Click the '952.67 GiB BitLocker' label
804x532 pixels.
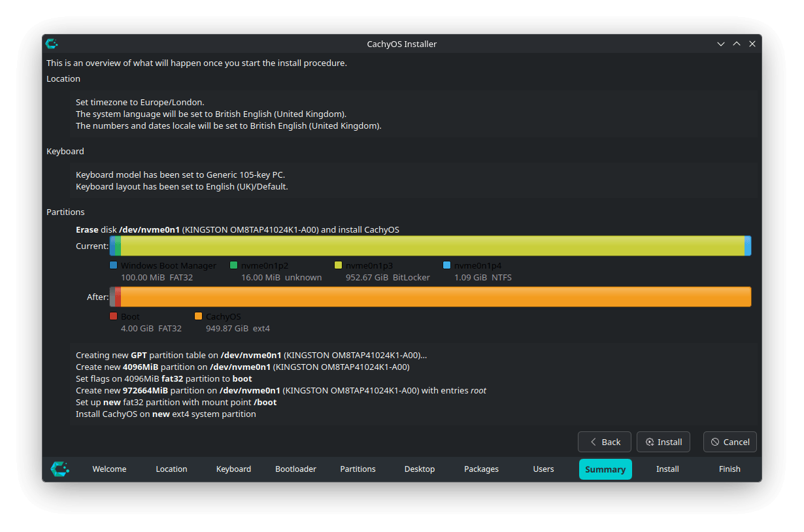pos(388,277)
